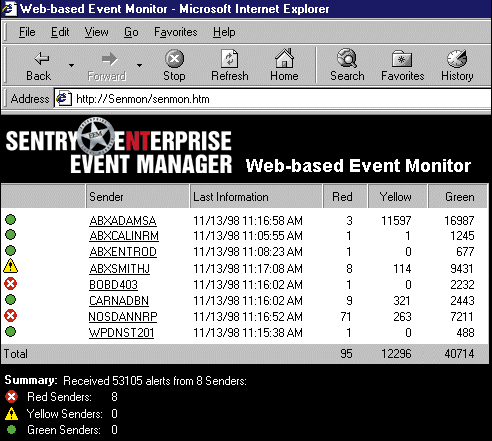Open the View menu

click(96, 32)
